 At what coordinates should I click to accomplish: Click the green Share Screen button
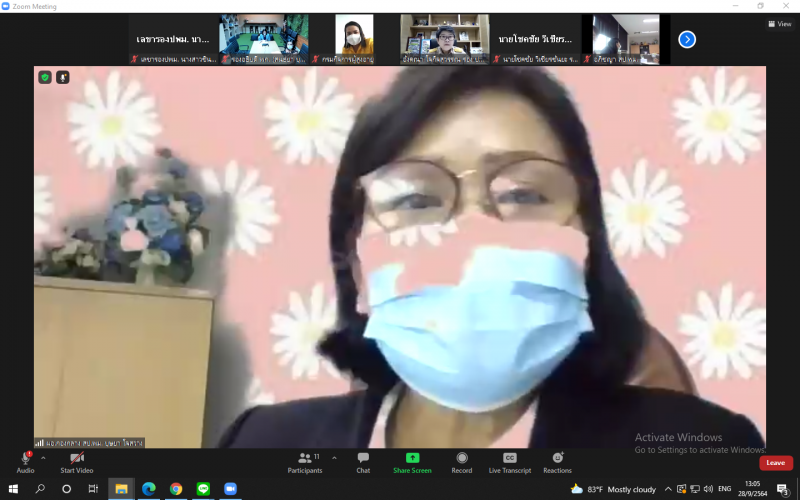pos(412,462)
